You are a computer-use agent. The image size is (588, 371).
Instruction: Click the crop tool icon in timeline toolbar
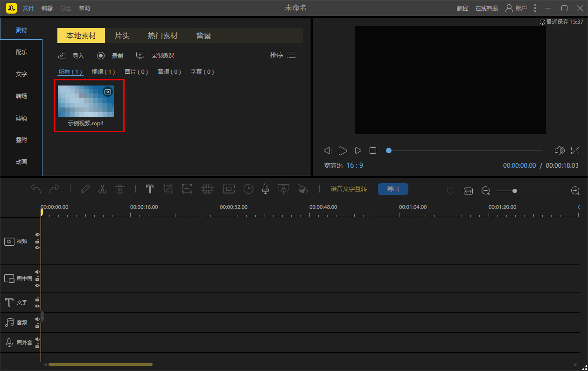pos(168,189)
